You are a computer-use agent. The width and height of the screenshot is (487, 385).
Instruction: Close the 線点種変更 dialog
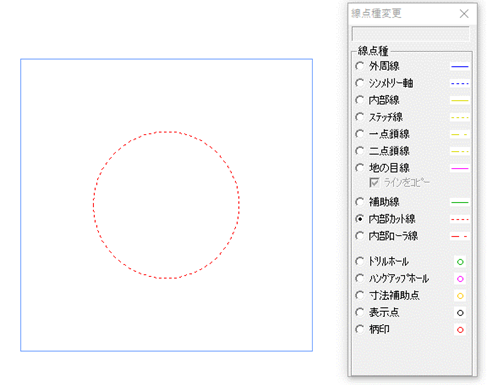point(464,14)
